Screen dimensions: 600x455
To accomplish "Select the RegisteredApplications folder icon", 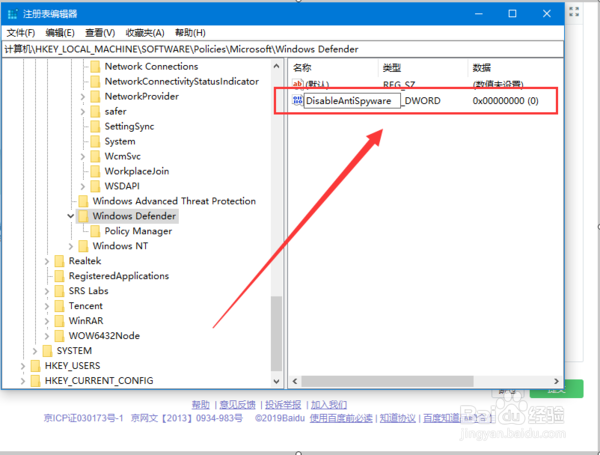I will pos(59,276).
